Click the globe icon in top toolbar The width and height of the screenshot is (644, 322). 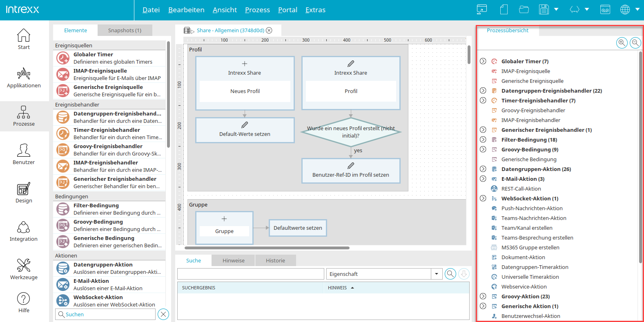coord(625,9)
